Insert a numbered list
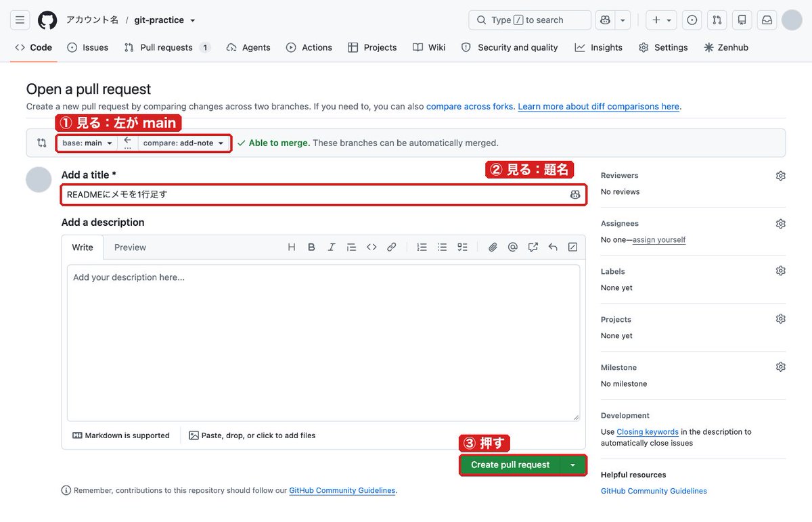 (422, 247)
